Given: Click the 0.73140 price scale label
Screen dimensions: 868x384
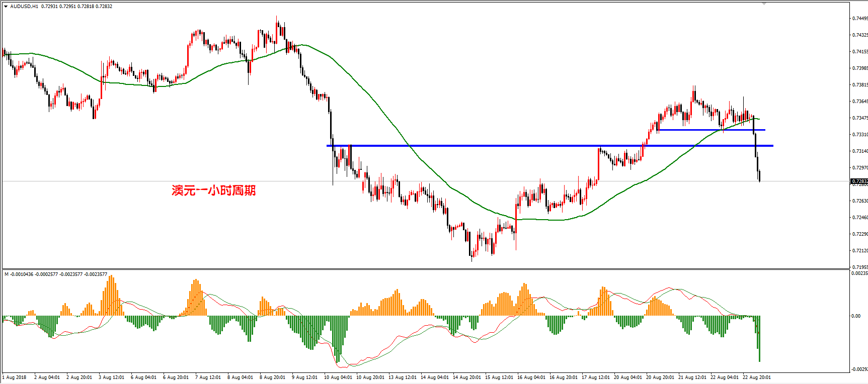Looking at the screenshot, I should (x=859, y=151).
